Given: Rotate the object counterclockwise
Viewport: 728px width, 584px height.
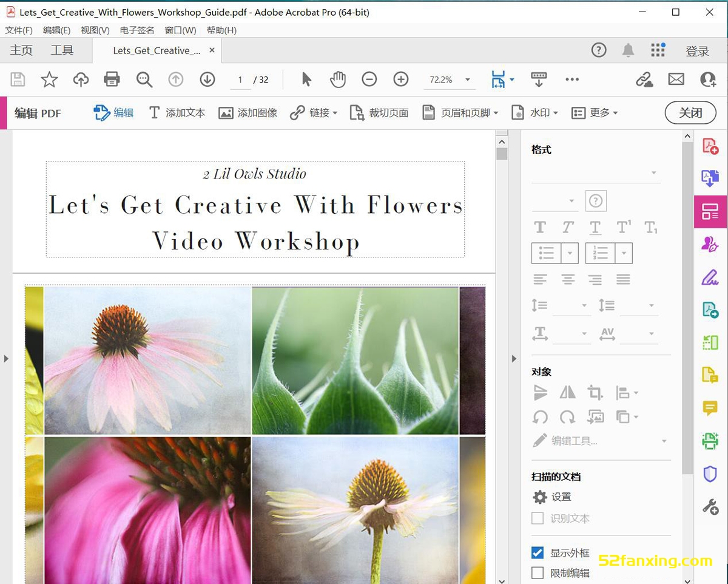Looking at the screenshot, I should [x=540, y=417].
